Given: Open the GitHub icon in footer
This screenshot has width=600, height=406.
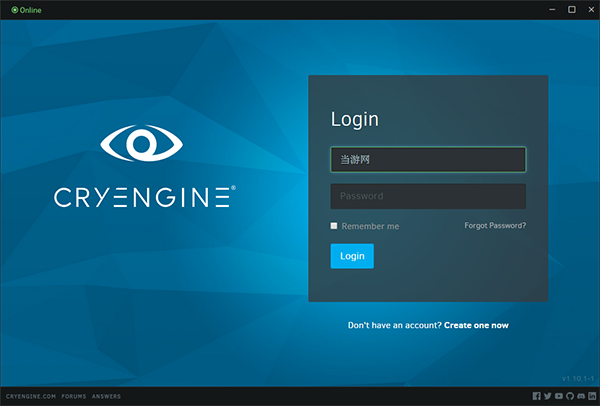Looking at the screenshot, I should [570, 396].
